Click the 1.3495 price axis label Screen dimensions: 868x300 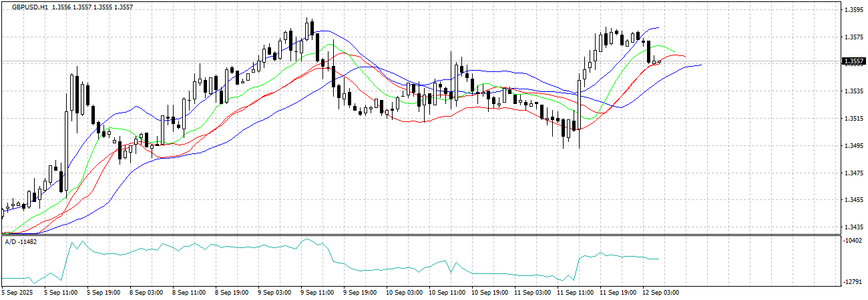point(853,146)
